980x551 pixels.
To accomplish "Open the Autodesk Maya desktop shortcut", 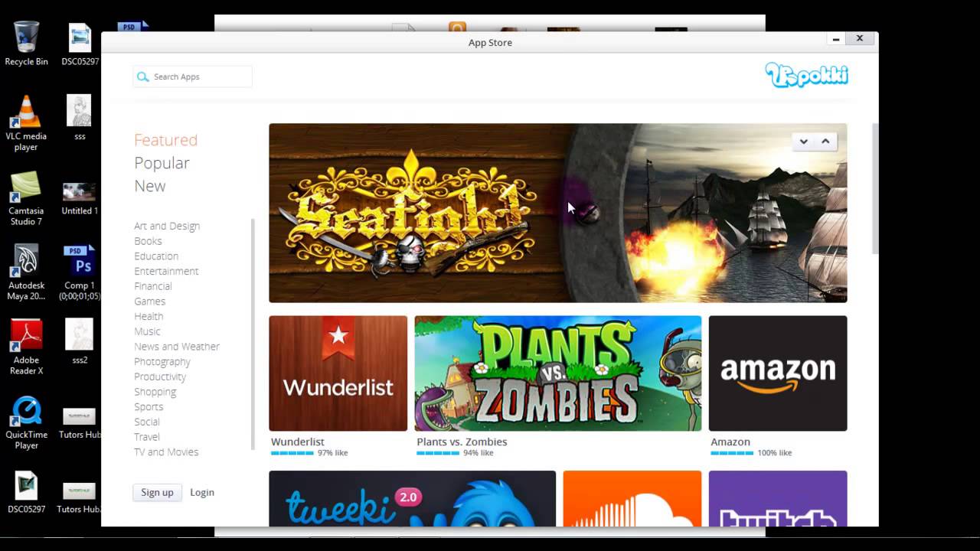I will tap(26, 272).
